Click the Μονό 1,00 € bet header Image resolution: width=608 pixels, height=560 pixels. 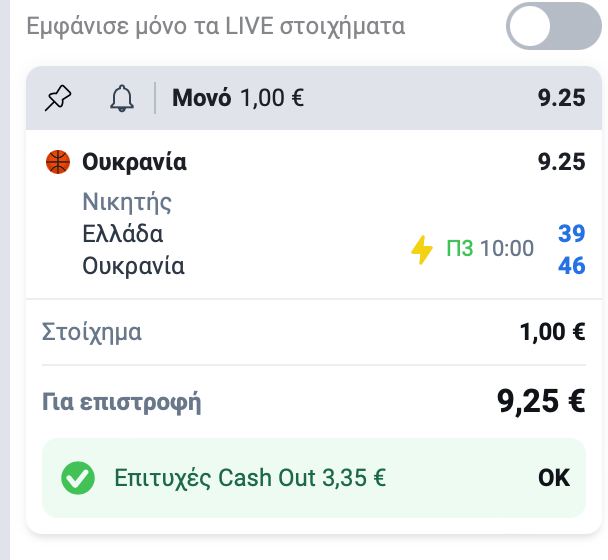(x=238, y=98)
